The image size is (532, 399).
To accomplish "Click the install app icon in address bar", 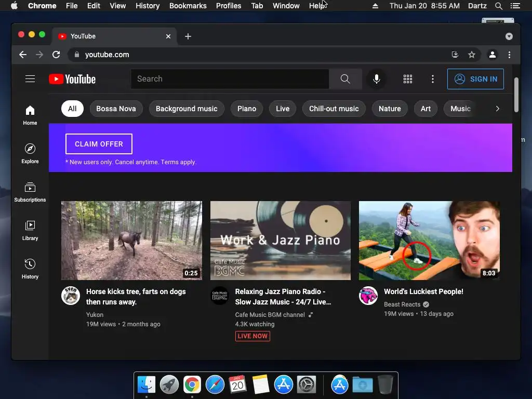I will 455,55.
